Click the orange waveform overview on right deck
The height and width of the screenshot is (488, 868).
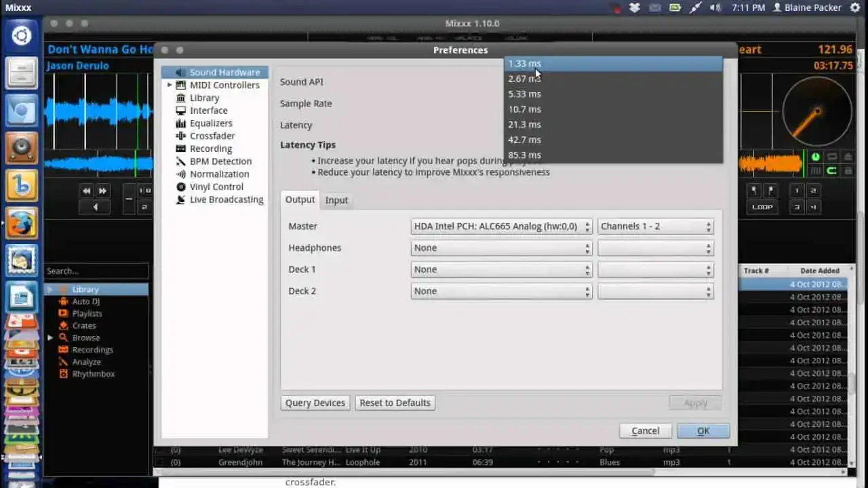pyautogui.click(x=771, y=163)
